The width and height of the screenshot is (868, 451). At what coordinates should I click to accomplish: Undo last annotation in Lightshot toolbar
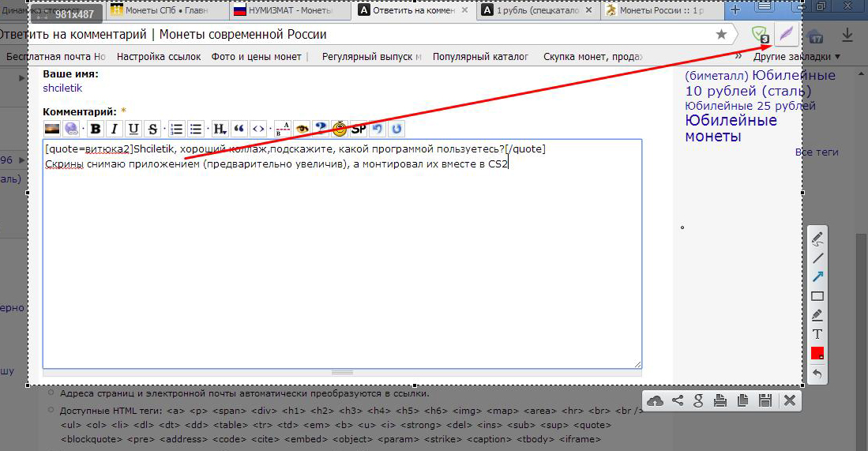point(817,374)
